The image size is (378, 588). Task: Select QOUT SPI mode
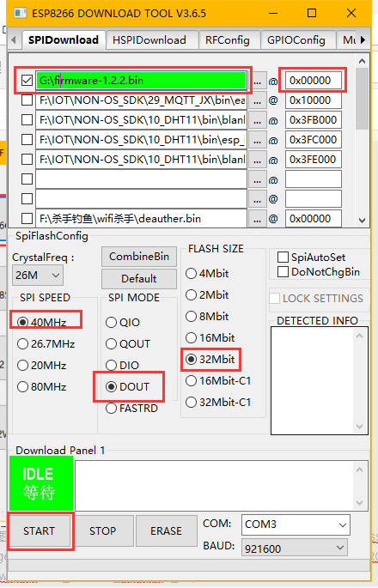point(128,343)
